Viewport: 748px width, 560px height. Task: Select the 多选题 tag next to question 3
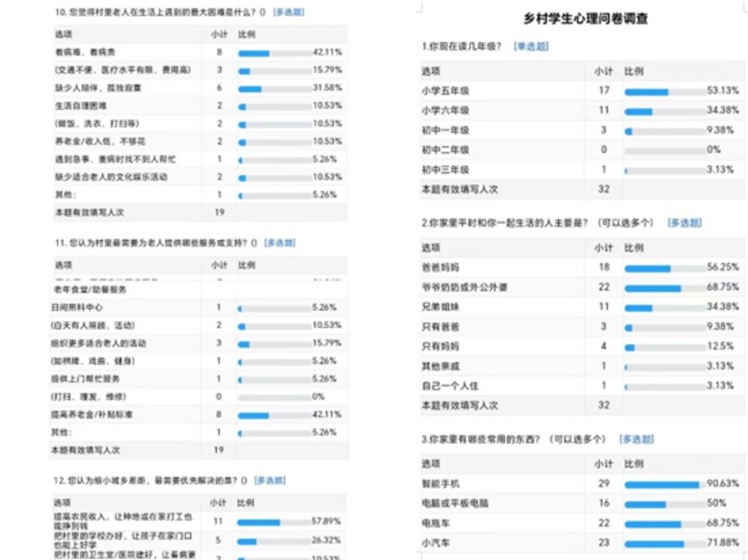click(x=636, y=440)
